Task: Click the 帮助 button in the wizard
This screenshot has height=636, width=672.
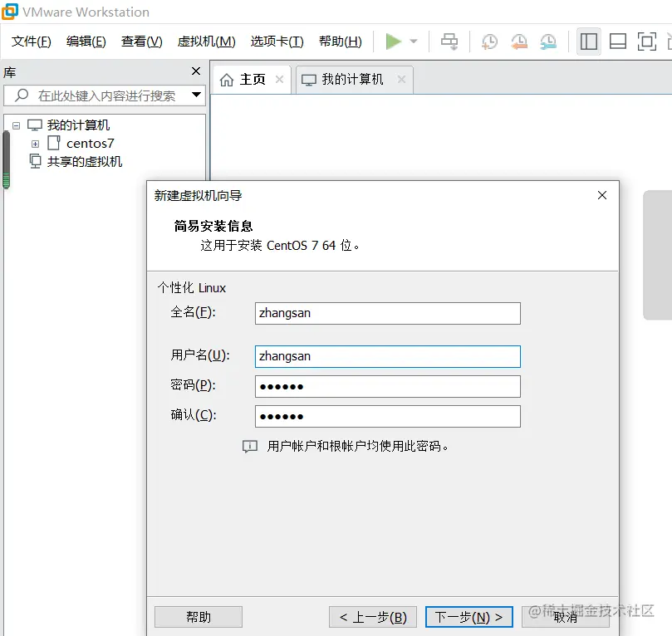Action: coord(199,617)
